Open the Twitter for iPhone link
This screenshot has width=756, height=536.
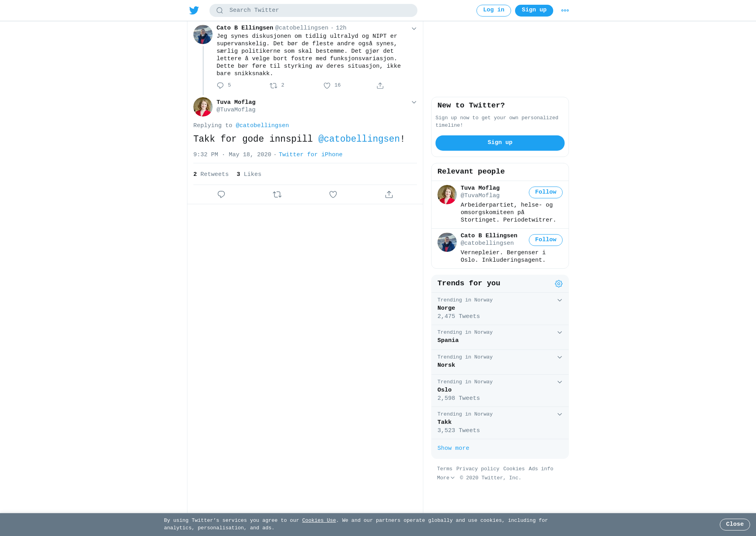tap(311, 155)
